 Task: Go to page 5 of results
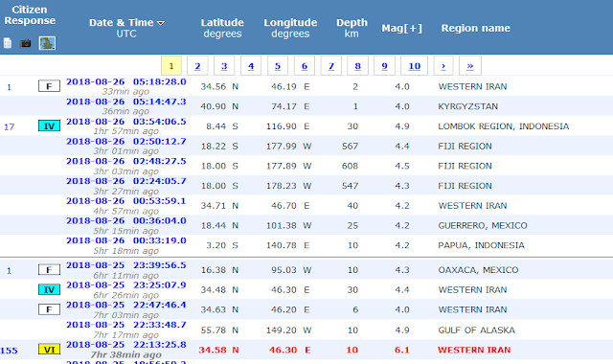coord(278,66)
